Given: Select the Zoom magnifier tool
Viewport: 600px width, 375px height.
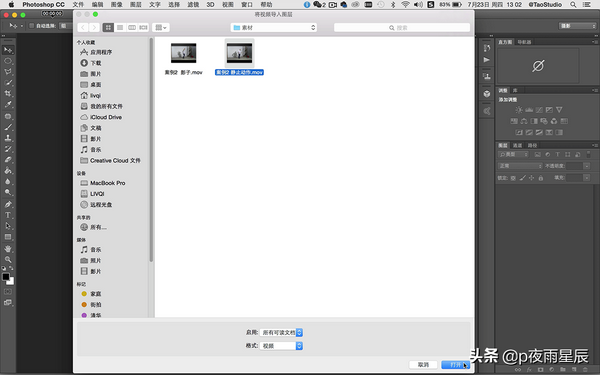Looking at the screenshot, I should click(x=8, y=259).
